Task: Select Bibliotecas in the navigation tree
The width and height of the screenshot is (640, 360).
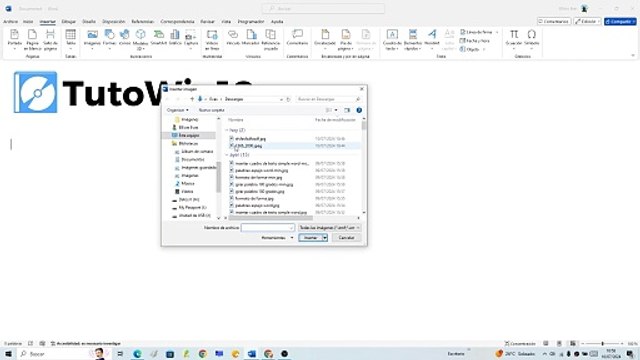Action: [x=188, y=144]
